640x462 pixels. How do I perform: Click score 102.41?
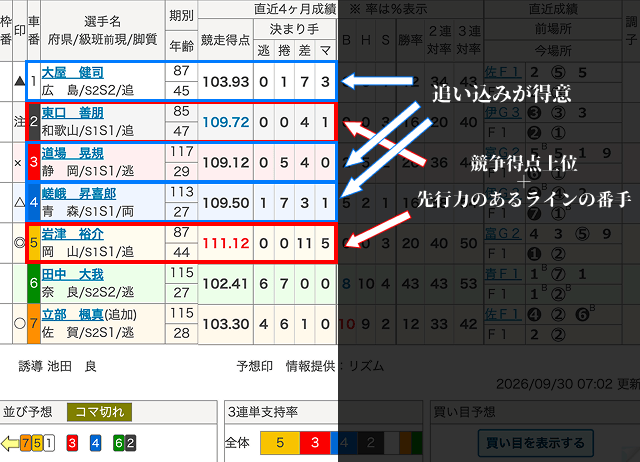pos(226,284)
